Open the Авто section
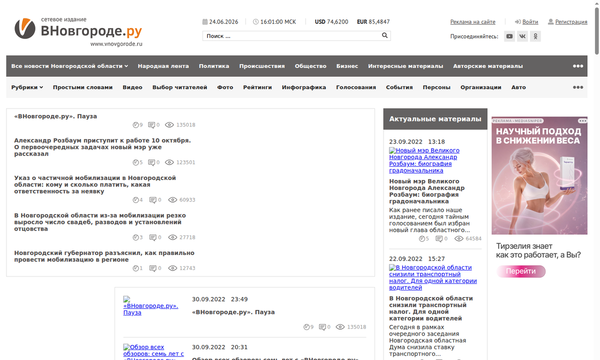The image size is (600, 360). 518,87
